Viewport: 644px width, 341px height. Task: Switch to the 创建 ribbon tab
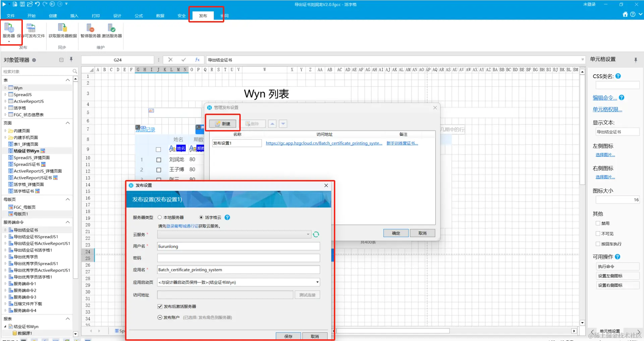pos(53,16)
